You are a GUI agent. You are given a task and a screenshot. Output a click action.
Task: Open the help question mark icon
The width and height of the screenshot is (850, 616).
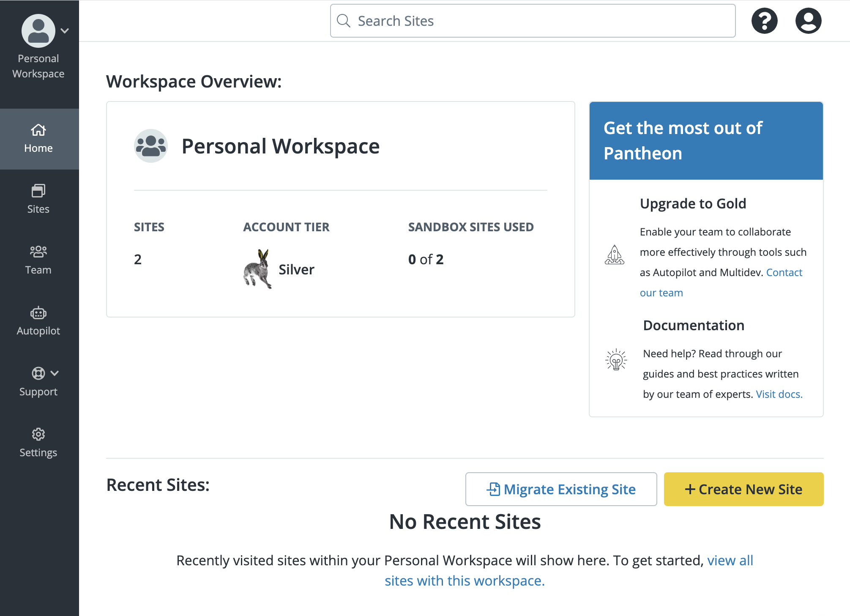(764, 21)
